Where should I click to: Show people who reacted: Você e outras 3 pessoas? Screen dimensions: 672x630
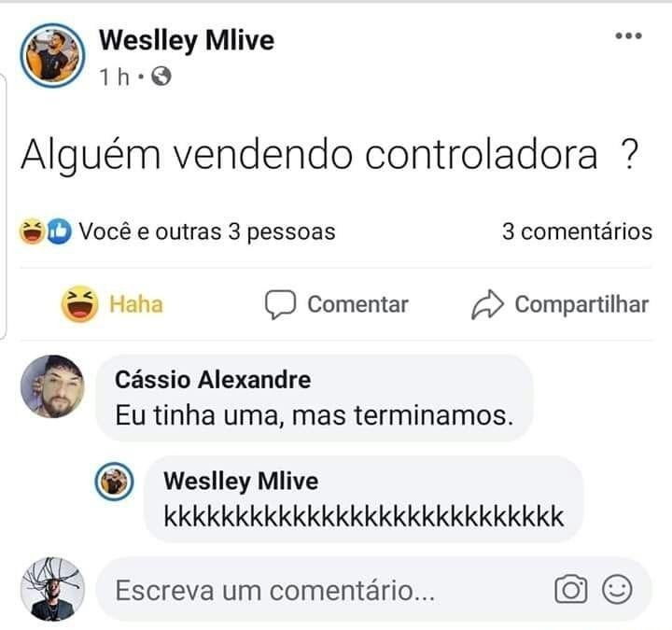[x=207, y=231]
